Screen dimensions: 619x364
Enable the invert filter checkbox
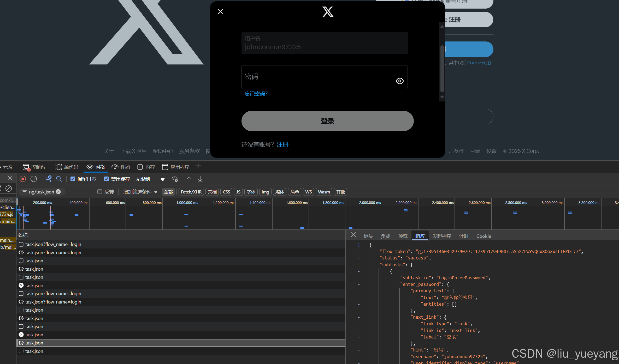point(99,192)
